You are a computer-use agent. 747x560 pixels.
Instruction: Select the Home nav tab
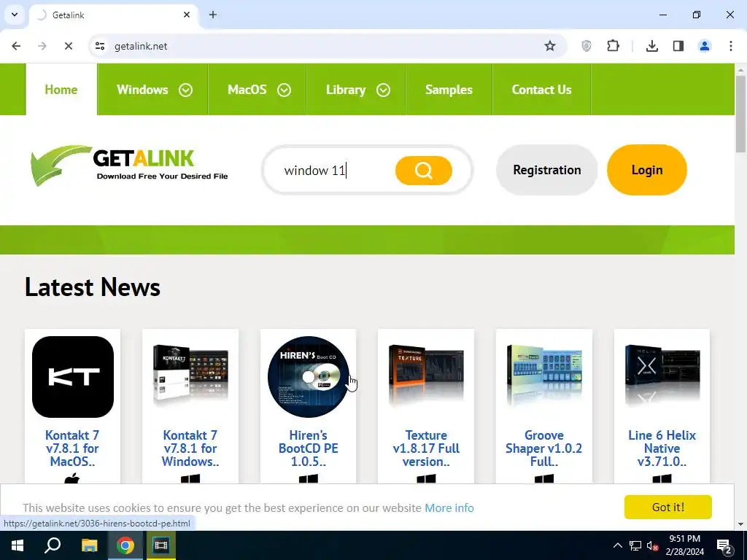(x=61, y=90)
